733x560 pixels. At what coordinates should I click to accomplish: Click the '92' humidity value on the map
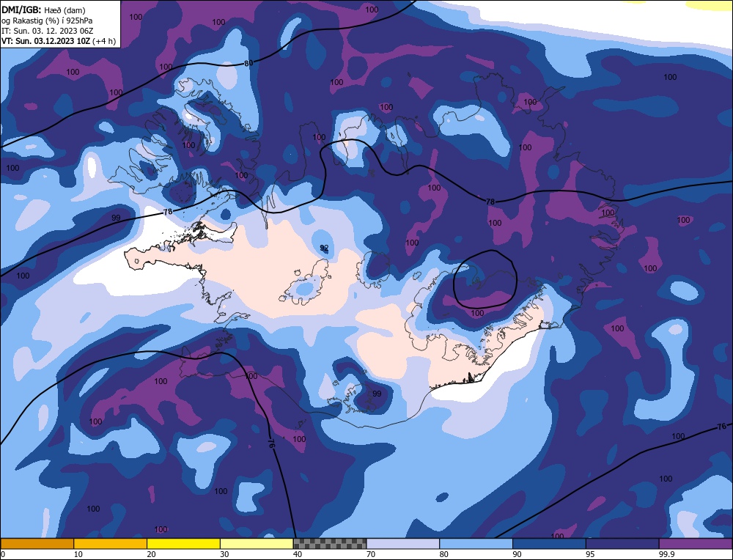[324, 248]
